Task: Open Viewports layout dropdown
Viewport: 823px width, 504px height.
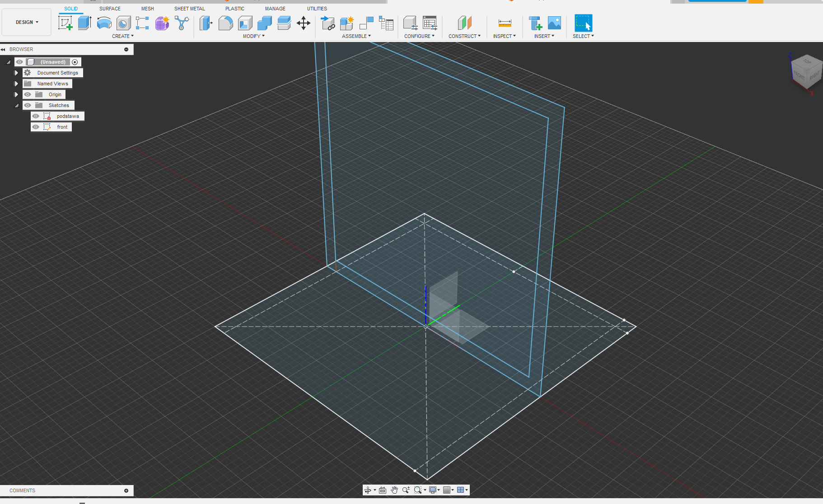Action: 462,490
